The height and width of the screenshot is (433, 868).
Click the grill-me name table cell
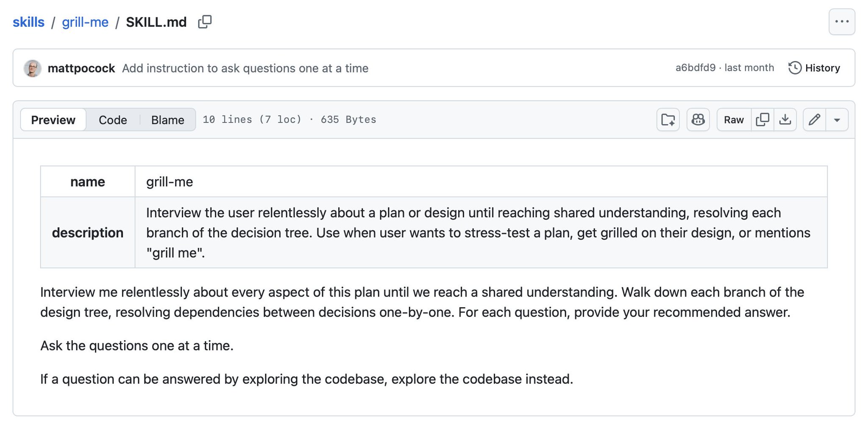[x=481, y=182]
